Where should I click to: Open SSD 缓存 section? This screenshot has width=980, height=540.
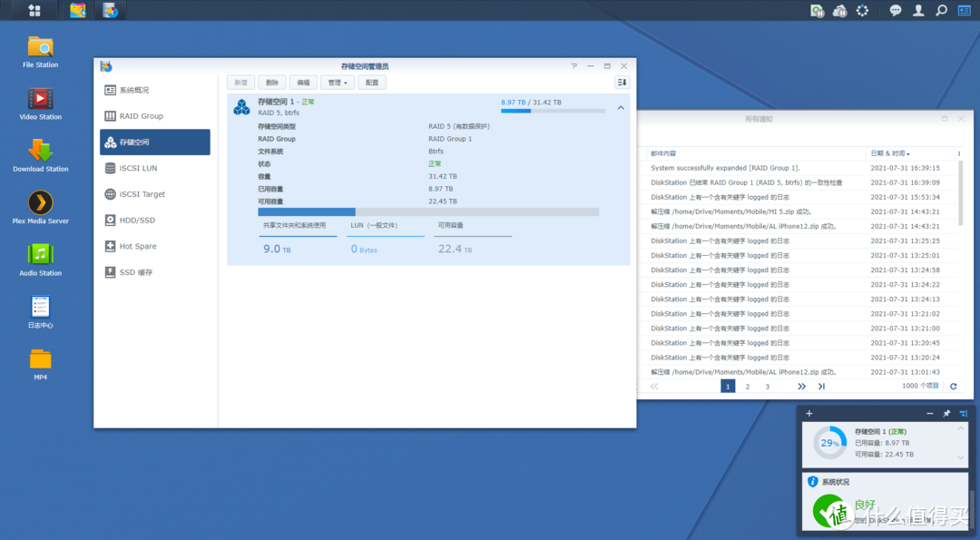(155, 272)
